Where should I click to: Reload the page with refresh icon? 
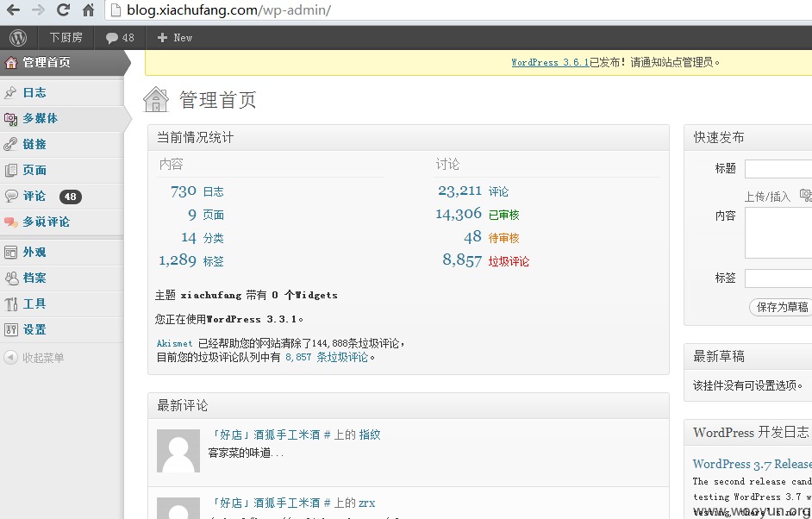coord(63,9)
